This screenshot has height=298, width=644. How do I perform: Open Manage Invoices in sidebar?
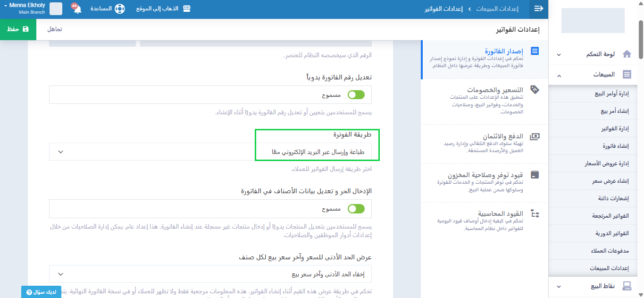615,128
